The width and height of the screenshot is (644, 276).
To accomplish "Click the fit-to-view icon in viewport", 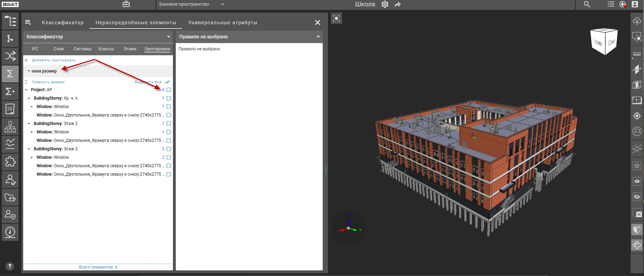I will pyautogui.click(x=336, y=18).
